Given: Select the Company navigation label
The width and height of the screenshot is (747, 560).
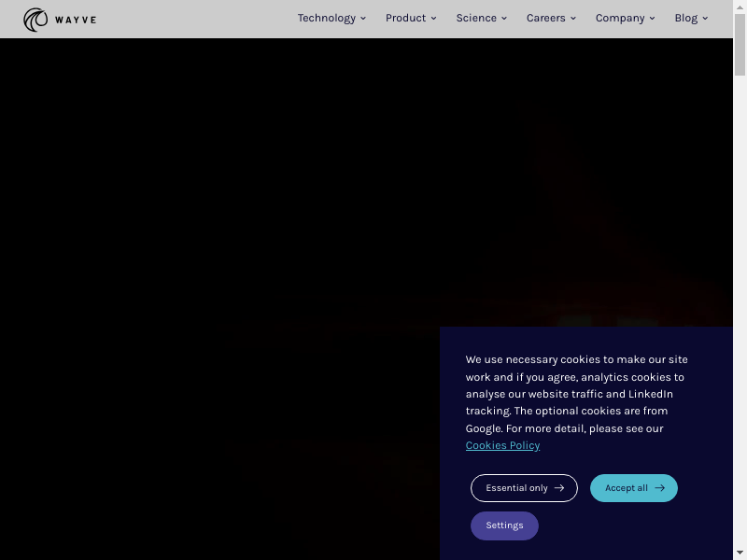Looking at the screenshot, I should 620,18.
